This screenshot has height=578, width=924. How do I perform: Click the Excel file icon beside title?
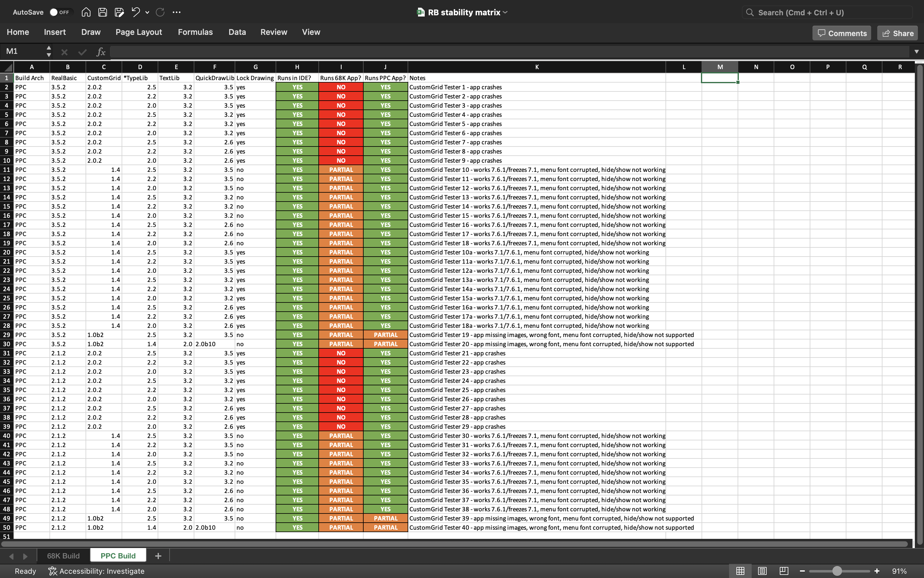tap(421, 12)
